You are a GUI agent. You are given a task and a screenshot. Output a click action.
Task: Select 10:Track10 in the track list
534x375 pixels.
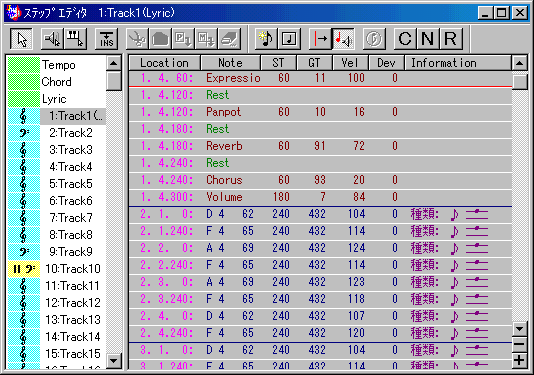click(x=73, y=269)
